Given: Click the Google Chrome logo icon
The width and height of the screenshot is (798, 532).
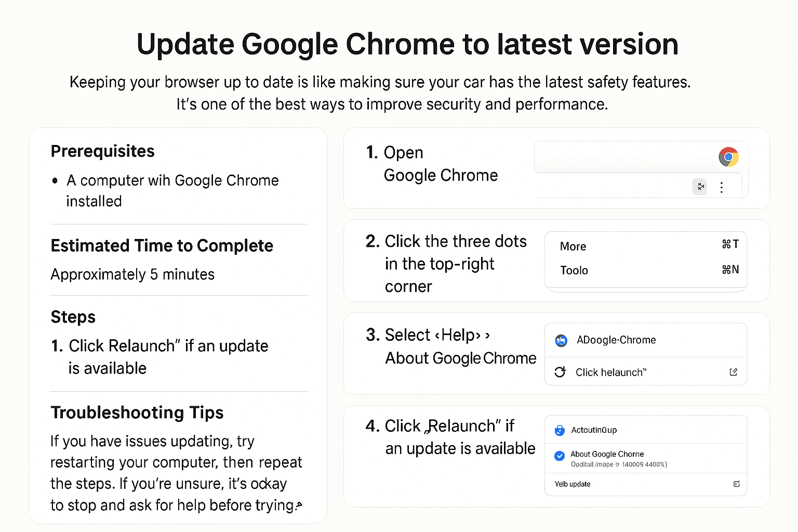Looking at the screenshot, I should click(x=728, y=157).
